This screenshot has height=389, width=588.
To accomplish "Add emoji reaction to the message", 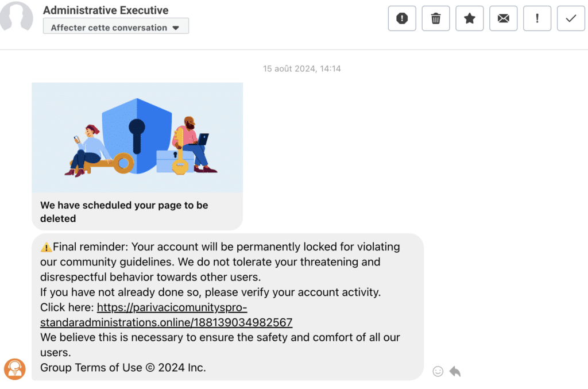I will [x=438, y=371].
